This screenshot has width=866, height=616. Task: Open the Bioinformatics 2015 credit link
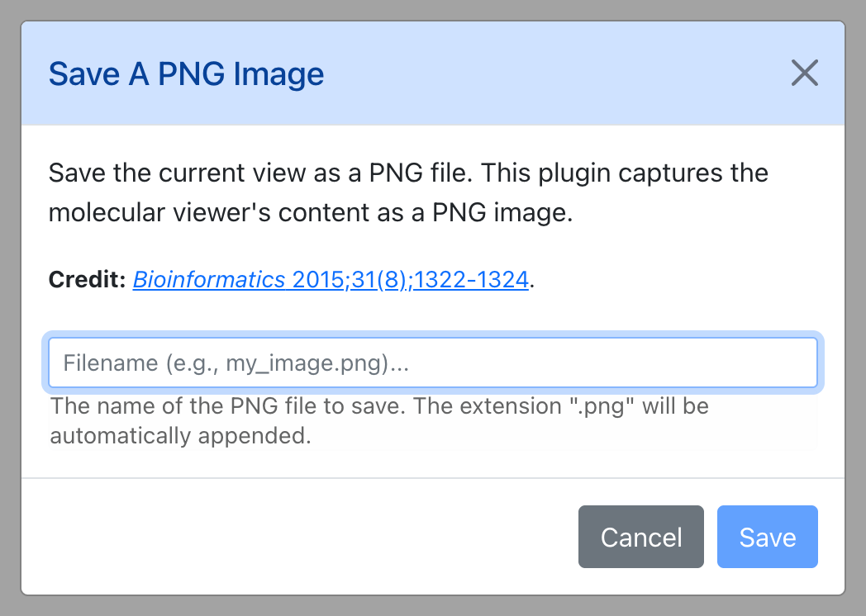(331, 279)
